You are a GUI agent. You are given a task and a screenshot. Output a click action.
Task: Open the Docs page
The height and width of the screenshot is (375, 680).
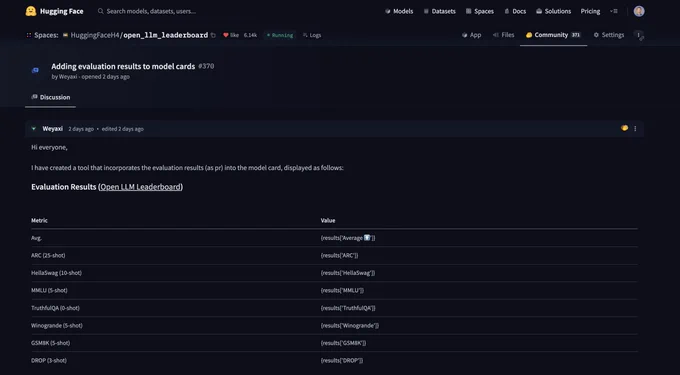515,11
